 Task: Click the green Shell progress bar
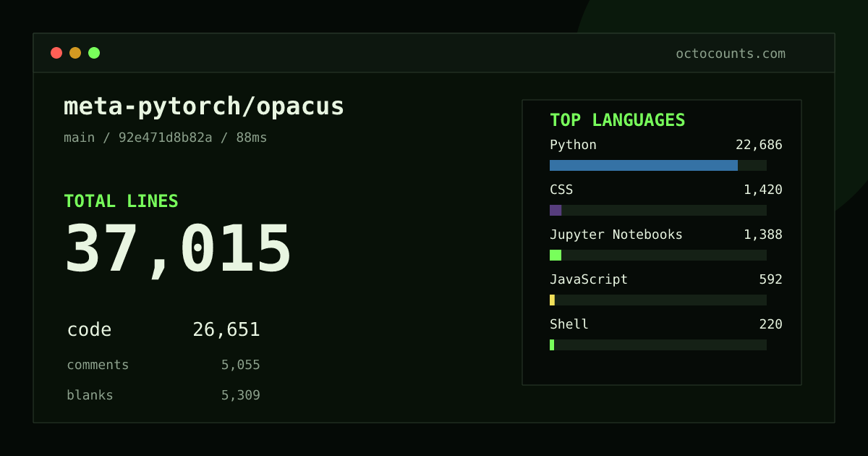pos(552,345)
